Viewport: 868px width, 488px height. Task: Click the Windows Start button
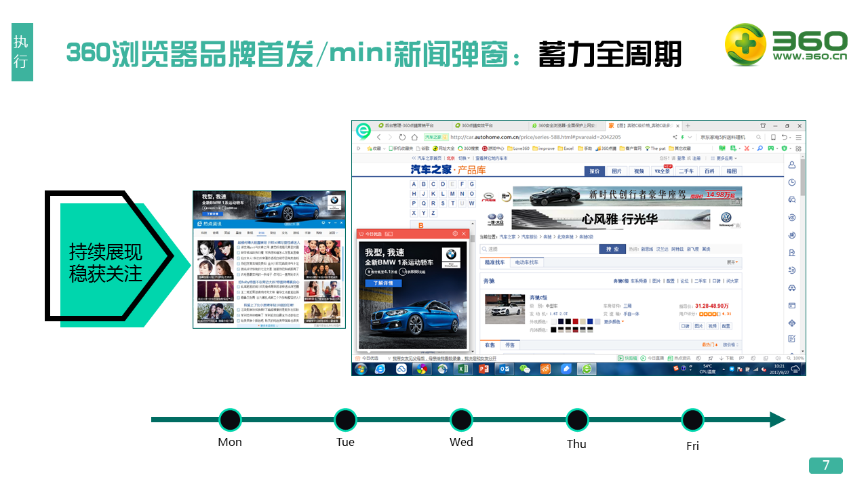tap(361, 369)
